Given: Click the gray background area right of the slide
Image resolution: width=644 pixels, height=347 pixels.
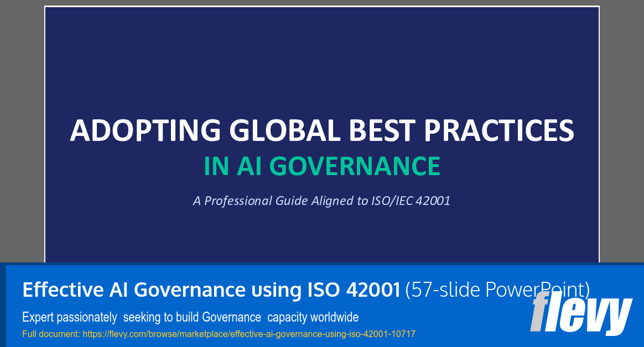Looking at the screenshot, I should (x=622, y=133).
